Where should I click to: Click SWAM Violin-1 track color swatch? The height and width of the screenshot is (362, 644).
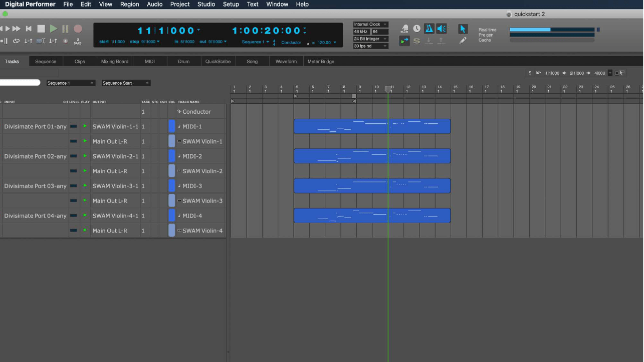click(x=172, y=141)
